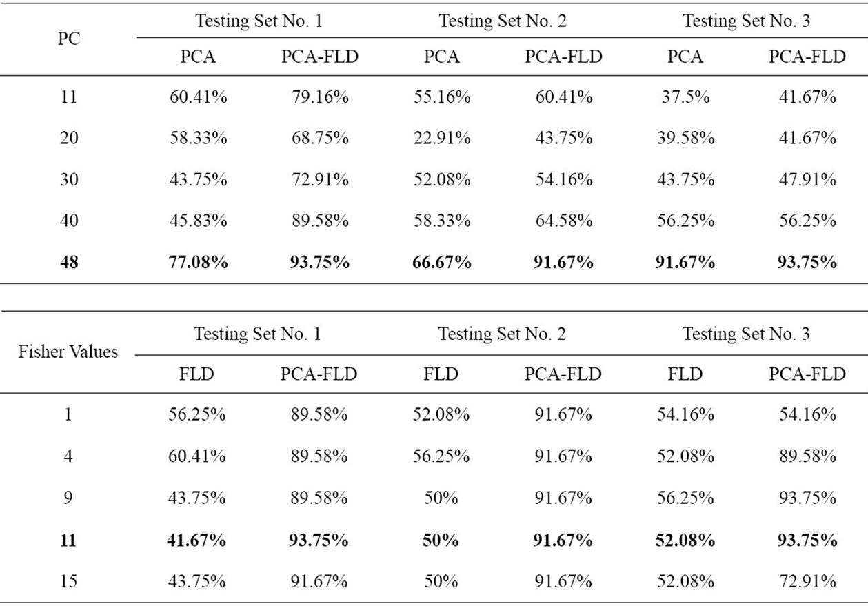Select the 60.41% cell in Fisher row 4
This screenshot has height=606, width=868.
coord(198,456)
